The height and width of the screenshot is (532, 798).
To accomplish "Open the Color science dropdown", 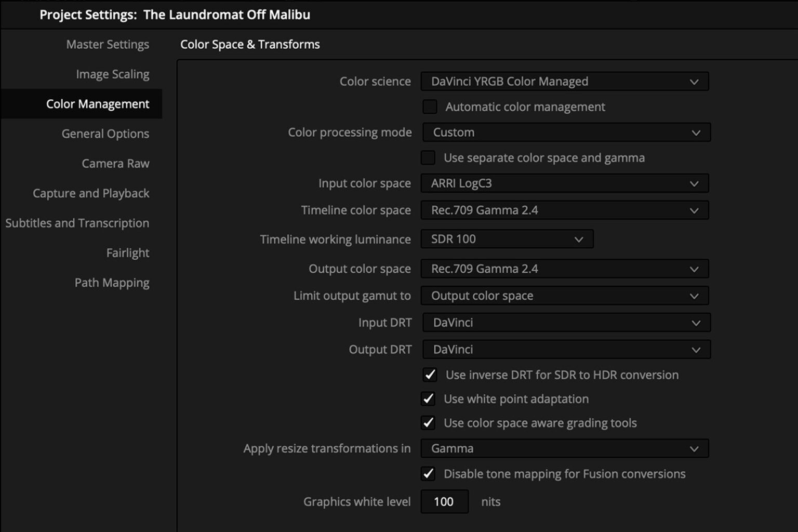I will [565, 81].
